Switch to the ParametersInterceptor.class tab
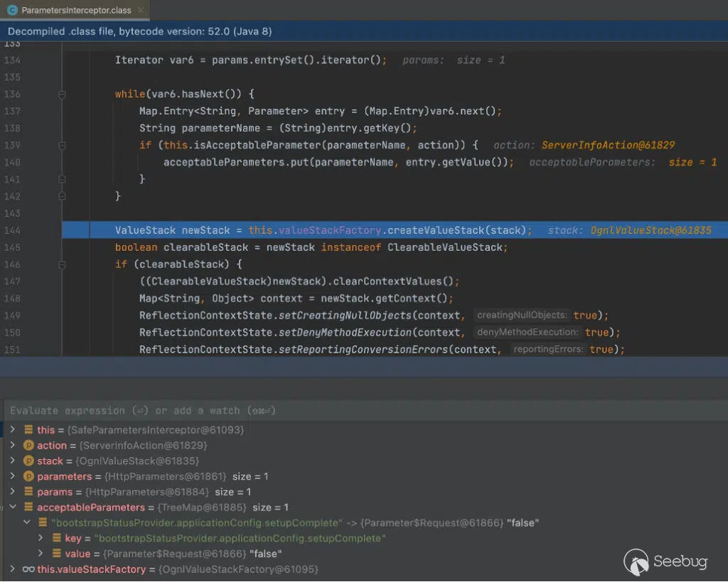Image resolution: width=728 pixels, height=582 pixels. tap(76, 10)
